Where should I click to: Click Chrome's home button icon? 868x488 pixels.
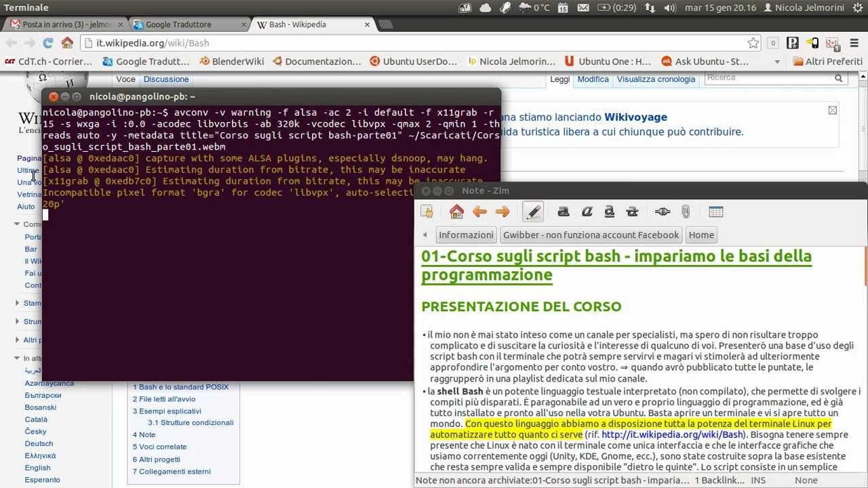pos(67,43)
